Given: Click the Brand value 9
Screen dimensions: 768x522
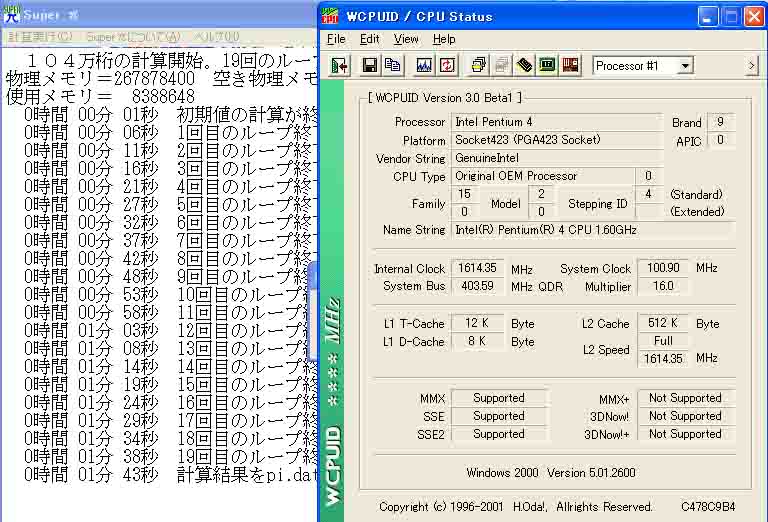Looking at the screenshot, I should click(x=720, y=122).
